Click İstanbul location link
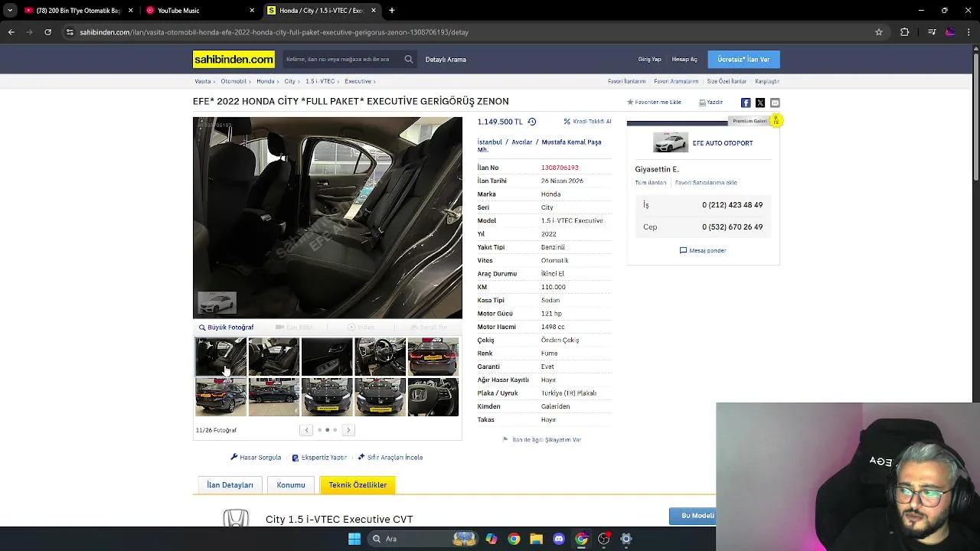This screenshot has width=980, height=551. click(489, 142)
